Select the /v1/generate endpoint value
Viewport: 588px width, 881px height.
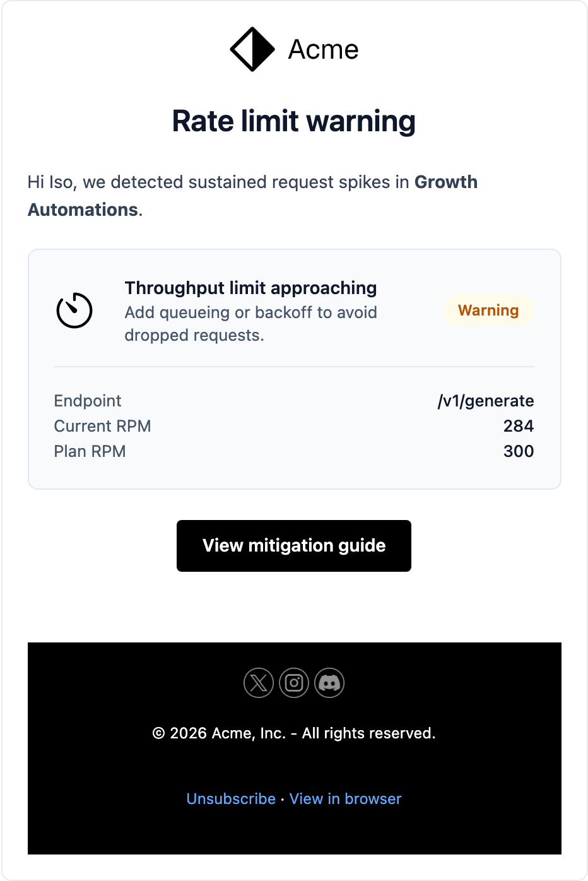tap(486, 401)
